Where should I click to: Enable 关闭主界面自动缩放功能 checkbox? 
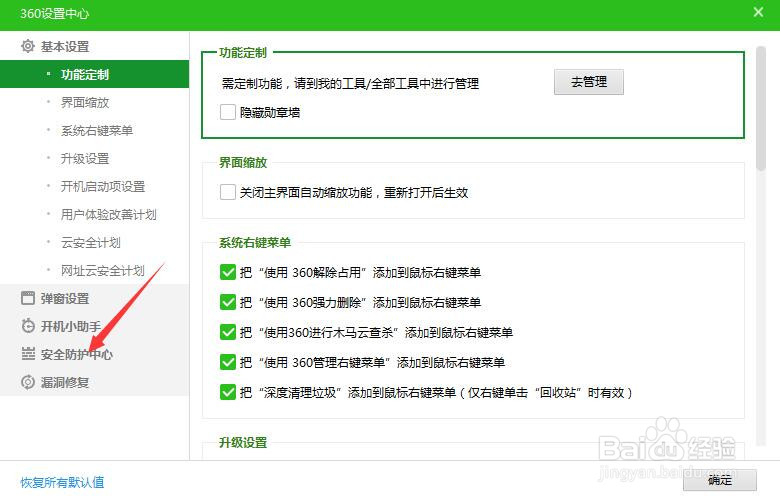click(x=228, y=192)
